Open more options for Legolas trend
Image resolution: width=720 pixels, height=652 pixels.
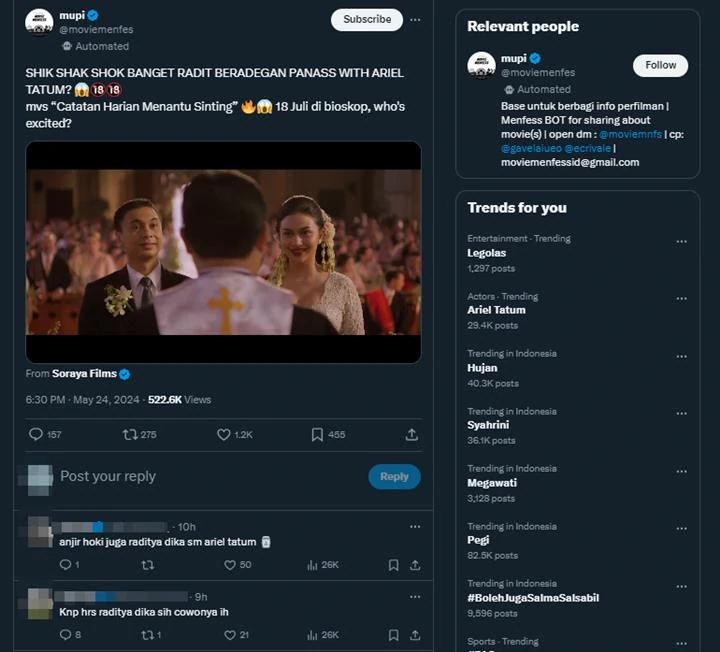681,242
